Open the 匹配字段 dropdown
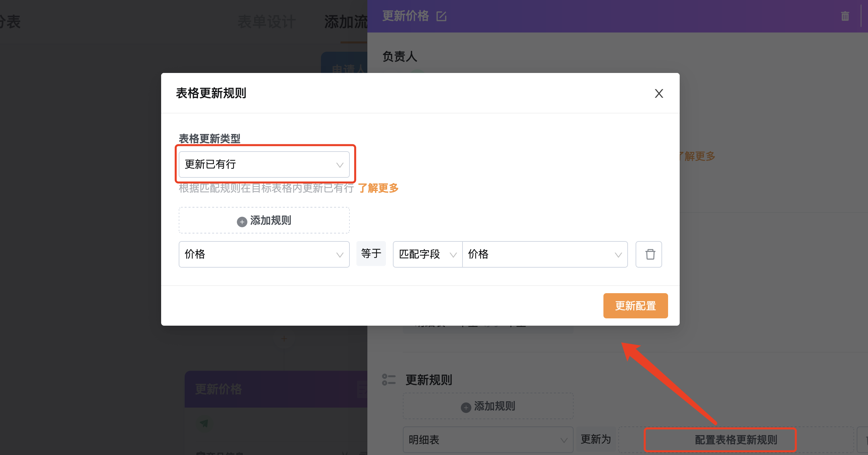Screen dimensions: 868x455 pos(427,254)
